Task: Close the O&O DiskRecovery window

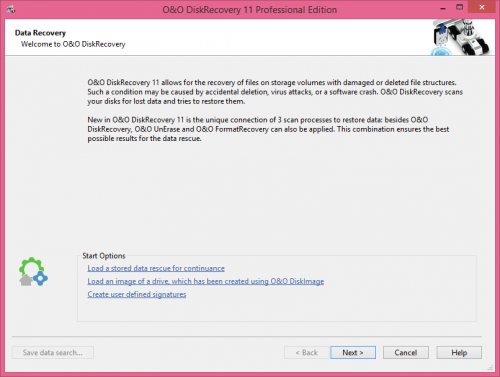Action: tap(482, 7)
